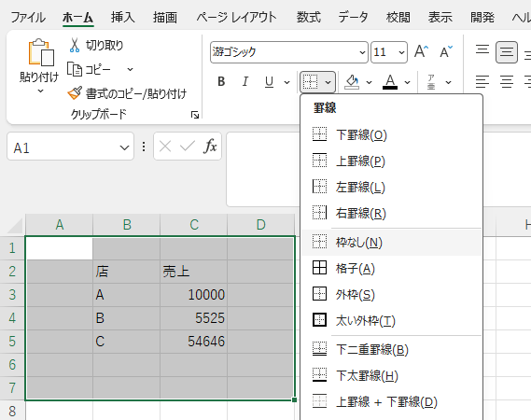This screenshot has width=531, height=420.
Task: Click the formula Enter checkmark icon
Action: coord(187,147)
